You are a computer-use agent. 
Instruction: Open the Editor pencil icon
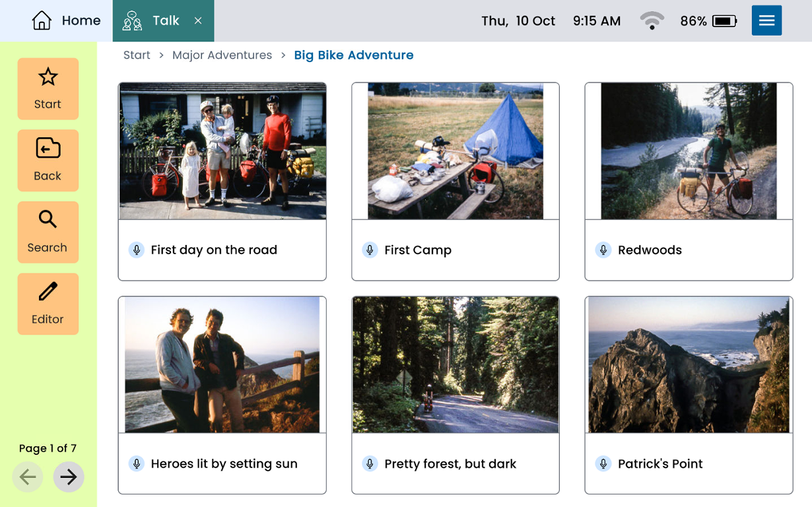(x=48, y=291)
